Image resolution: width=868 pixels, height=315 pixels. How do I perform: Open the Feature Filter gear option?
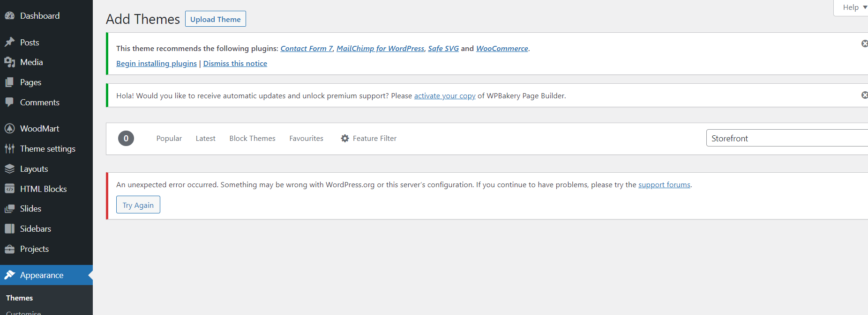(x=369, y=139)
